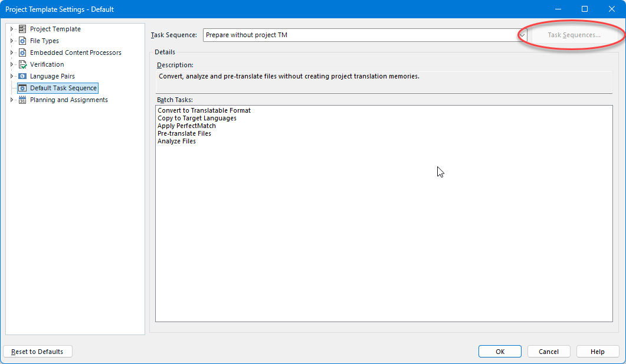Click the Default Task Sequence icon
The height and width of the screenshot is (364, 626).
(22, 88)
